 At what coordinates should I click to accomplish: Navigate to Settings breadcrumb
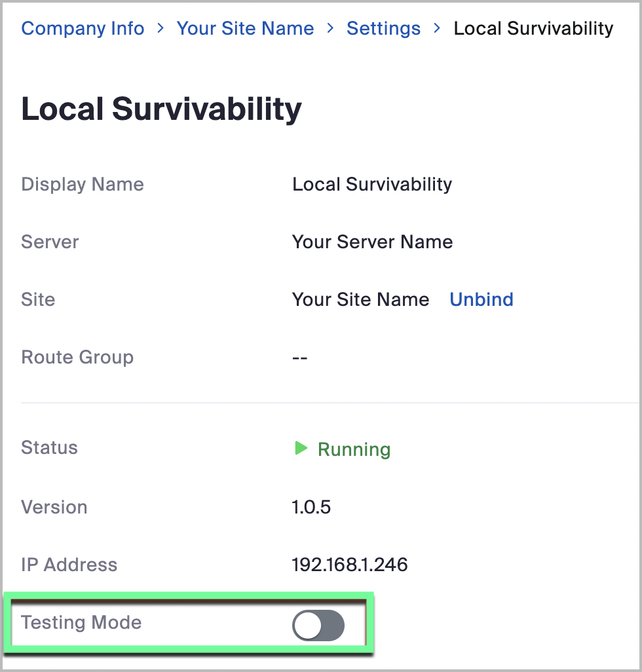pyautogui.click(x=383, y=29)
